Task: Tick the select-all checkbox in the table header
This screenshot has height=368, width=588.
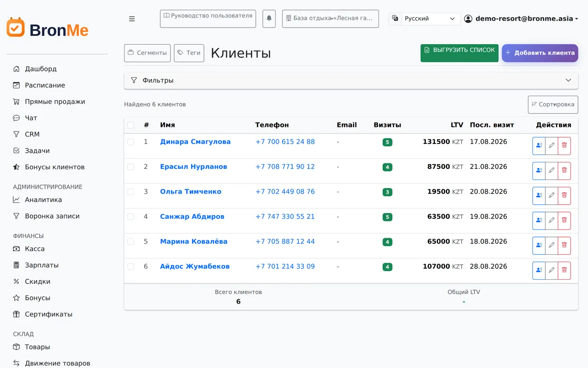Action: (130, 125)
